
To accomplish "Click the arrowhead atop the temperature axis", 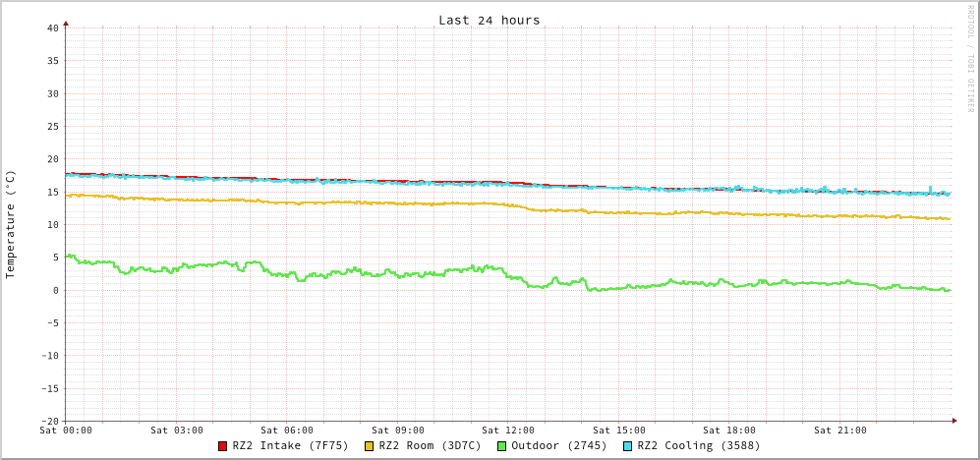I will click(x=66, y=23).
